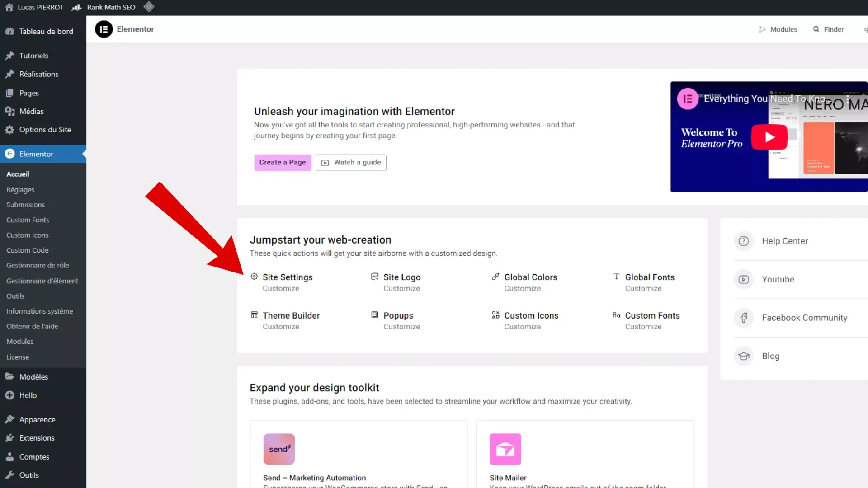The height and width of the screenshot is (488, 868).
Task: Click the Tutoriels pin icon
Action: click(x=9, y=56)
